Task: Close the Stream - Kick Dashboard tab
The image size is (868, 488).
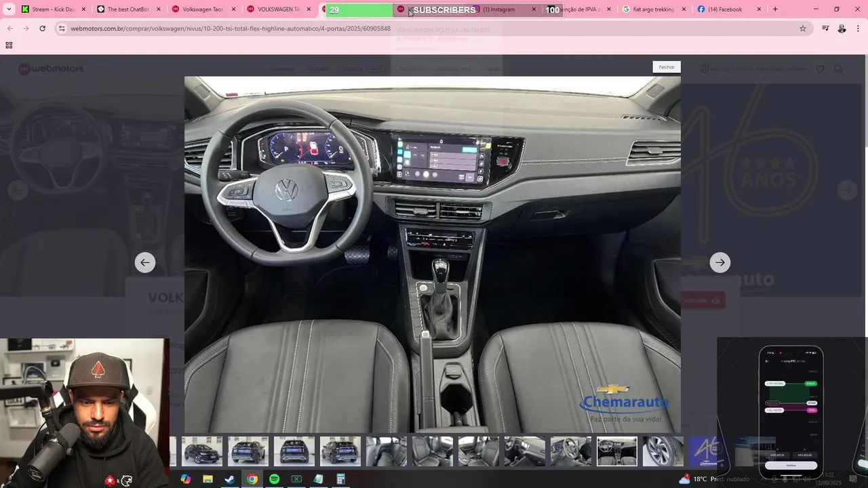Action: [83, 9]
